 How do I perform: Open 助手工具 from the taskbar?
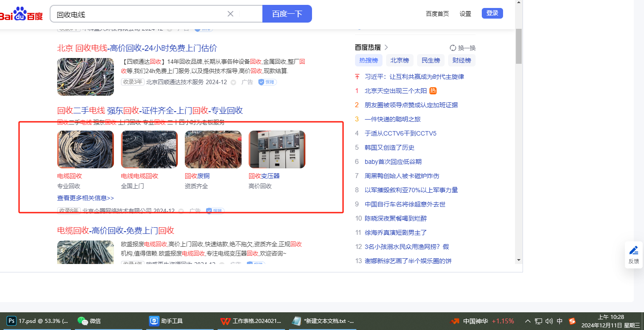click(x=181, y=321)
